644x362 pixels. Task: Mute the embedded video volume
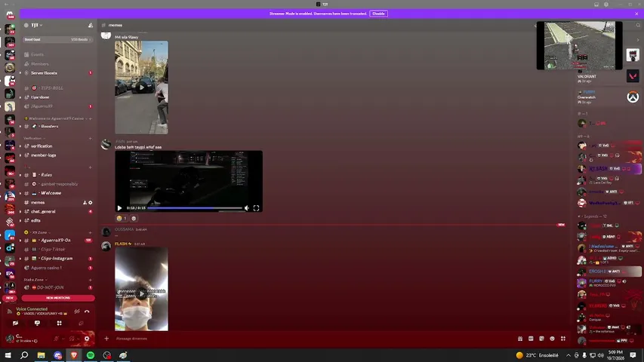pyautogui.click(x=247, y=208)
